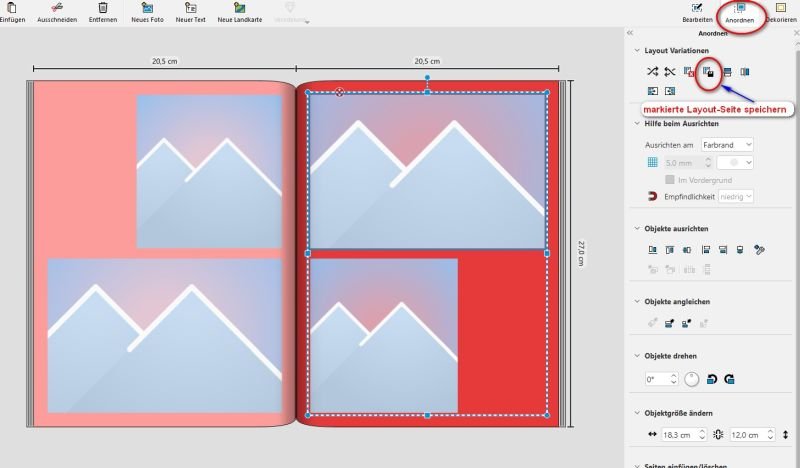This screenshot has width=800, height=468.
Task: Click the width stepper arrows
Action: click(x=702, y=435)
